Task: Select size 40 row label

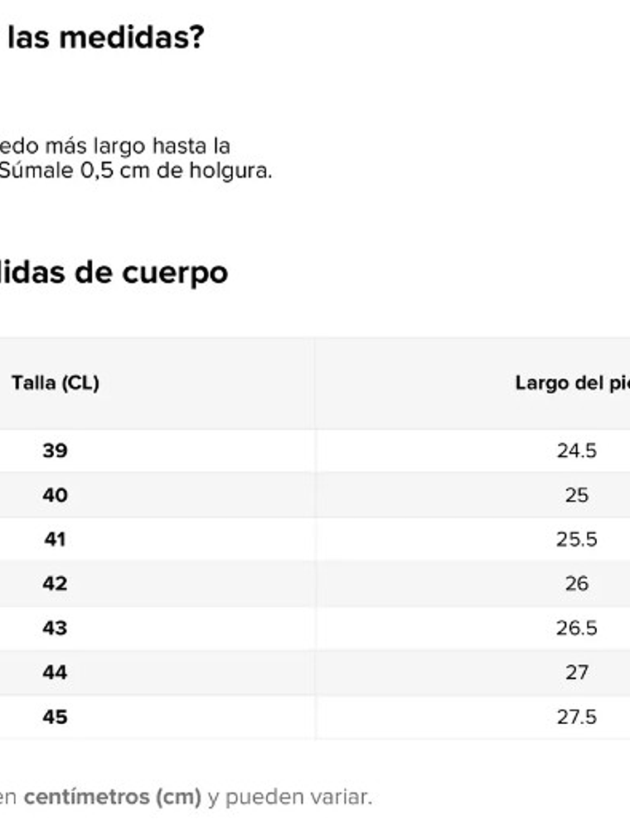Action: (x=55, y=495)
